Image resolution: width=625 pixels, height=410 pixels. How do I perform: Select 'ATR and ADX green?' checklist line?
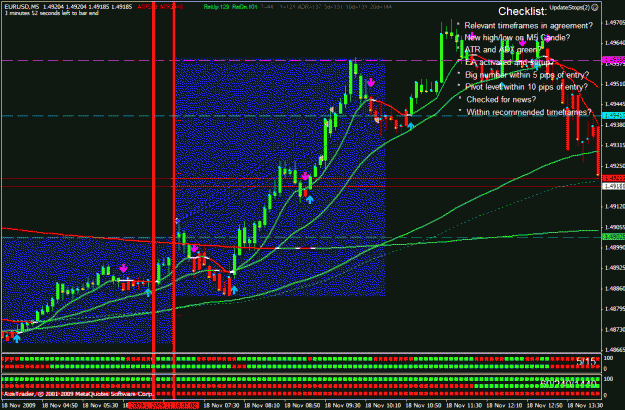click(503, 50)
